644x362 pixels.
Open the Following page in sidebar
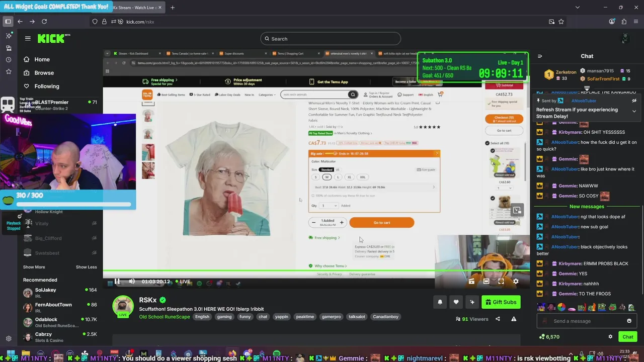point(41,86)
